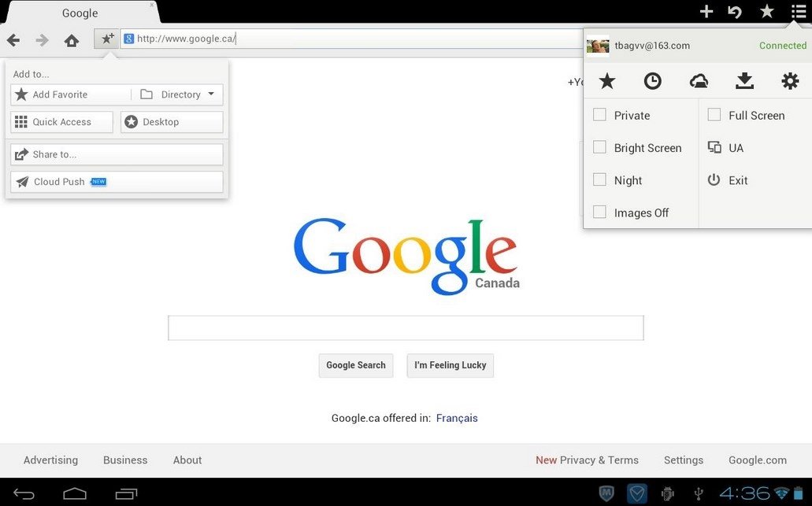This screenshot has height=506, width=812.
Task: Go back with the back arrow
Action: pyautogui.click(x=13, y=40)
